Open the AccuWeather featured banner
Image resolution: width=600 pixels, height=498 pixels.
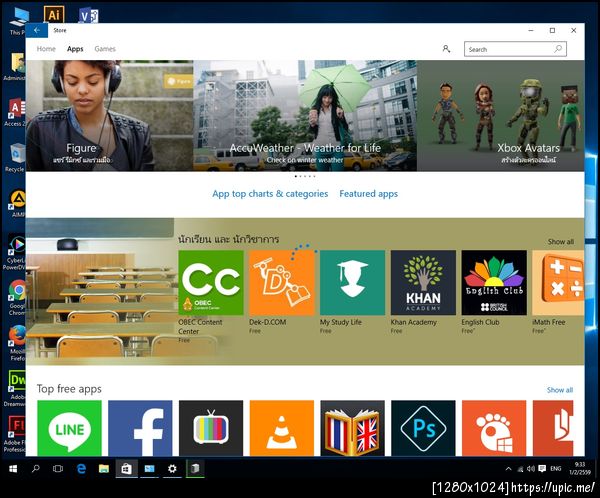click(305, 116)
